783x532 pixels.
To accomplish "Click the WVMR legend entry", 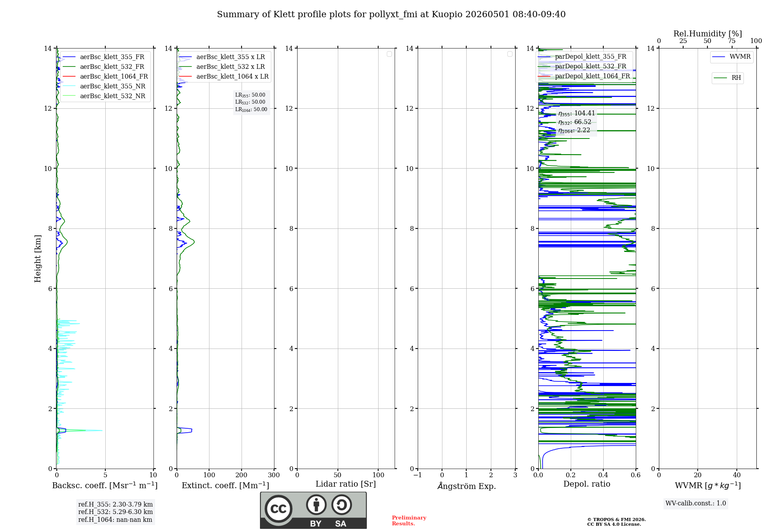I will pos(732,57).
